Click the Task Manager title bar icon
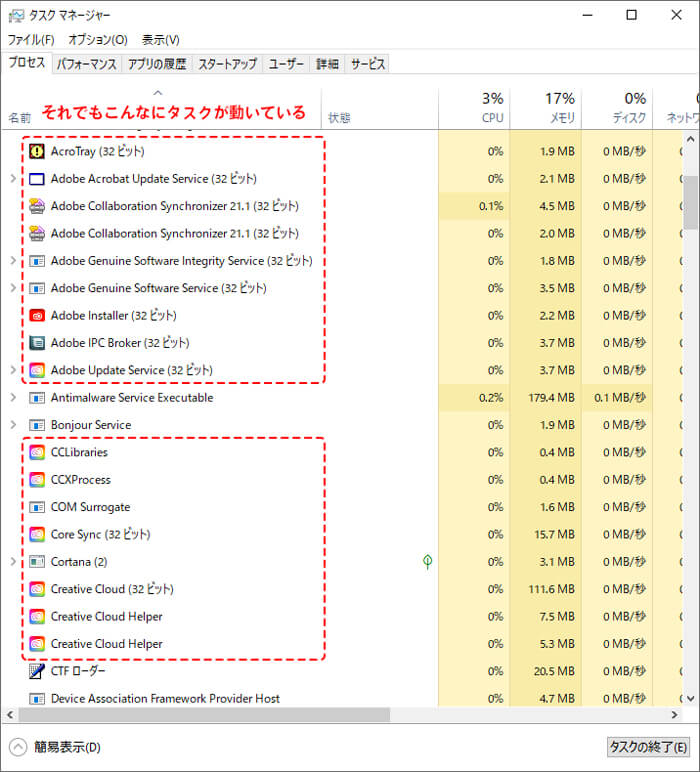Image resolution: width=700 pixels, height=772 pixels. pyautogui.click(x=16, y=16)
